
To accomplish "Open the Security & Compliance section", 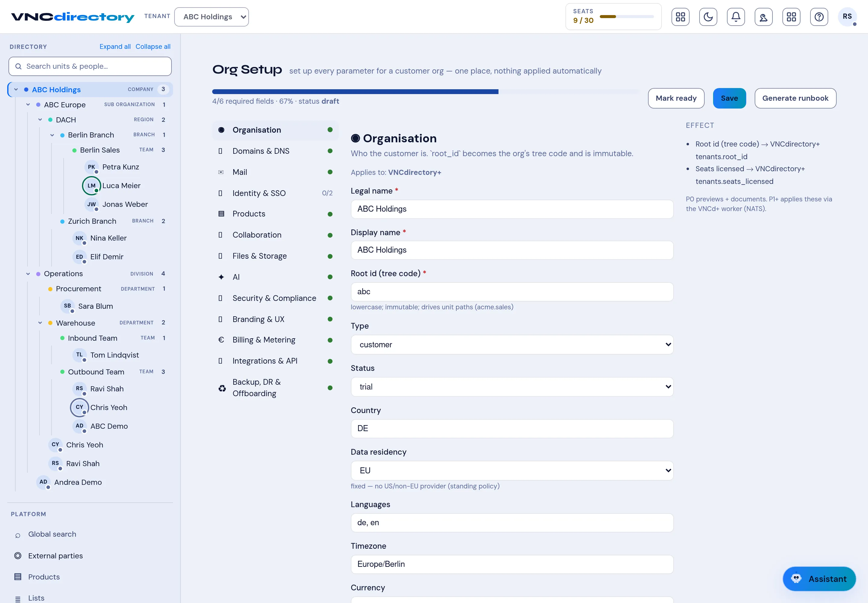I will click(275, 298).
